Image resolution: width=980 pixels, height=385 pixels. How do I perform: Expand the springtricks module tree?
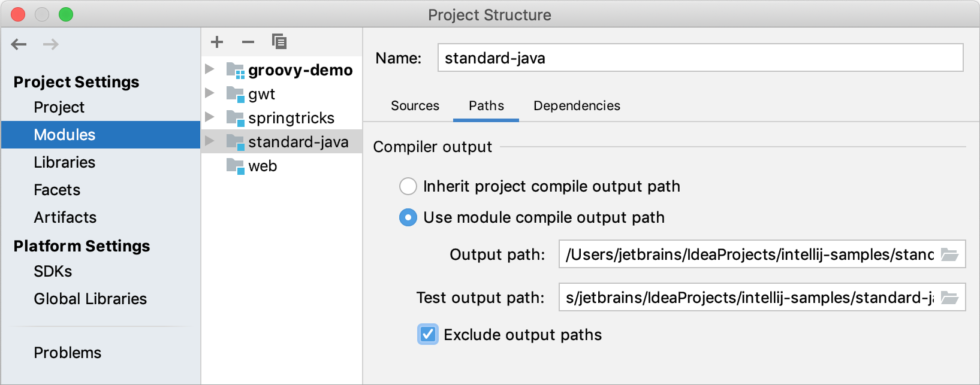tap(210, 117)
